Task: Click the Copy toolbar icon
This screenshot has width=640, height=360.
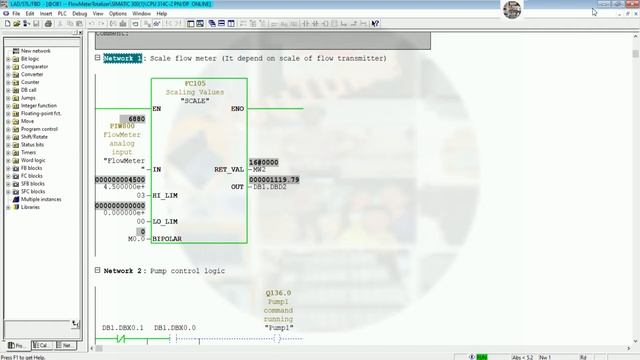Action: (x=70, y=24)
